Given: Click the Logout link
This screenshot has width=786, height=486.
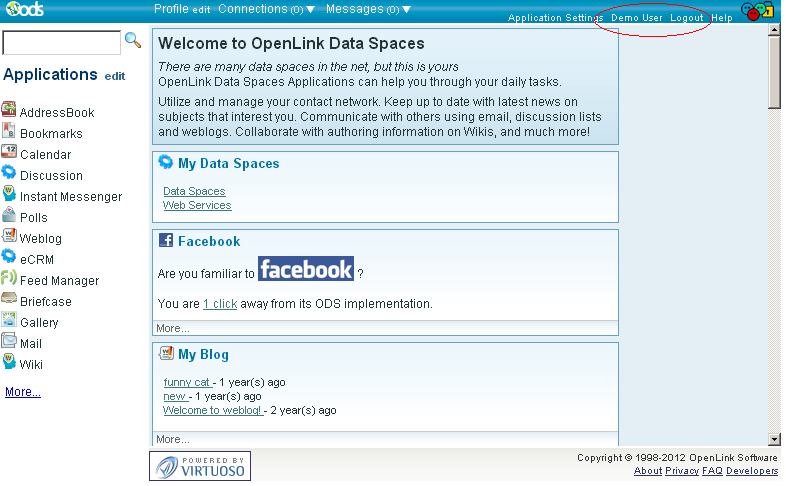Looking at the screenshot, I should tap(686, 18).
